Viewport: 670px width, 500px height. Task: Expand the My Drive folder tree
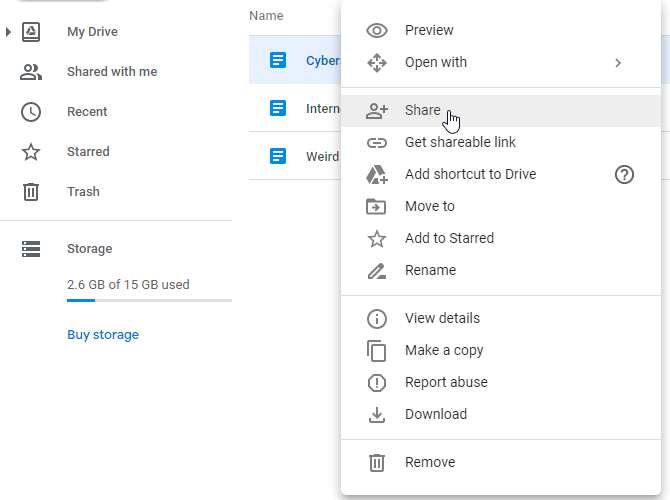click(x=9, y=32)
